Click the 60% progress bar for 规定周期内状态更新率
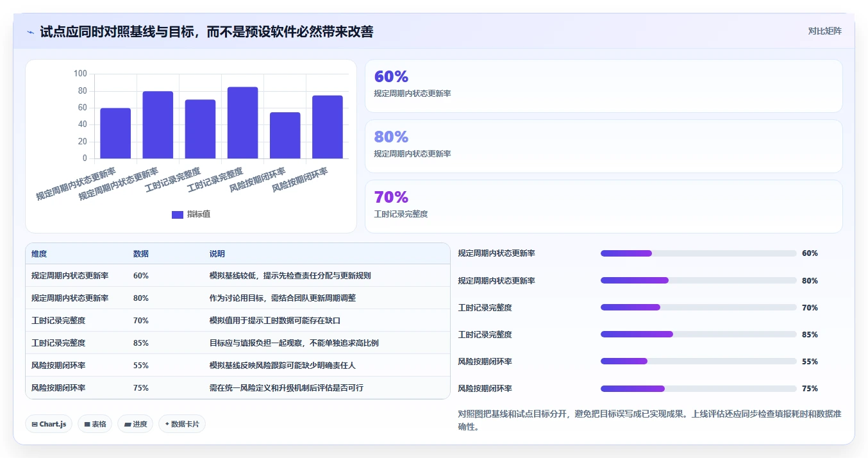 [x=699, y=253]
